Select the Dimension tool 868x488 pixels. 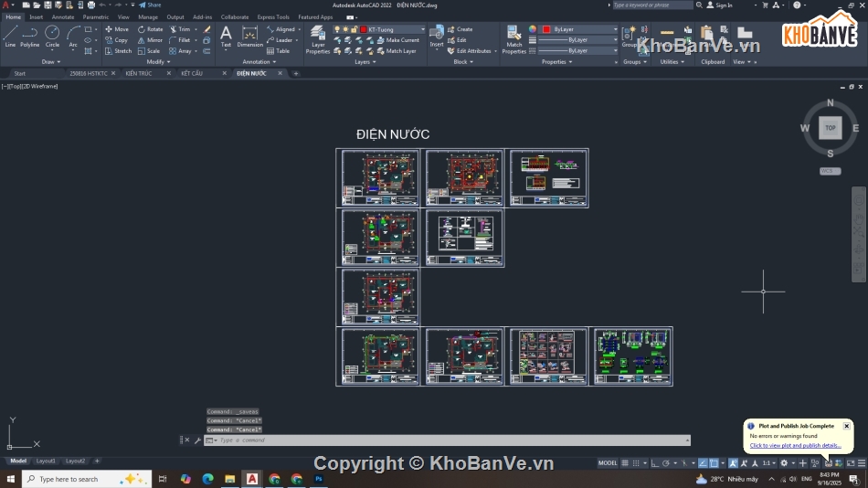pyautogui.click(x=249, y=37)
